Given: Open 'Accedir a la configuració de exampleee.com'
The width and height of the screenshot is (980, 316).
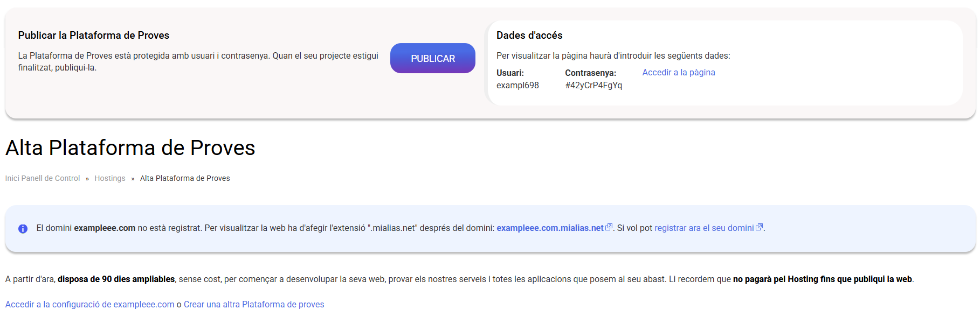Looking at the screenshot, I should [89, 305].
